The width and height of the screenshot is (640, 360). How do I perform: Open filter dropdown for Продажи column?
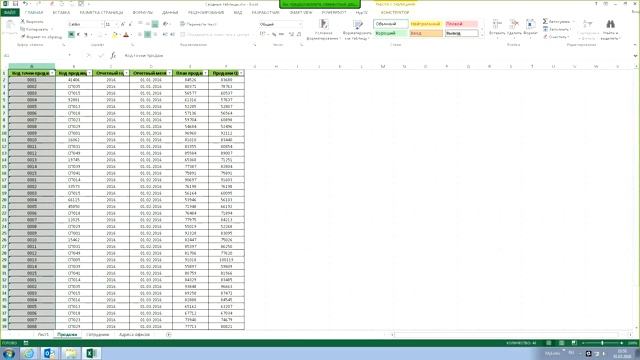click(241, 73)
